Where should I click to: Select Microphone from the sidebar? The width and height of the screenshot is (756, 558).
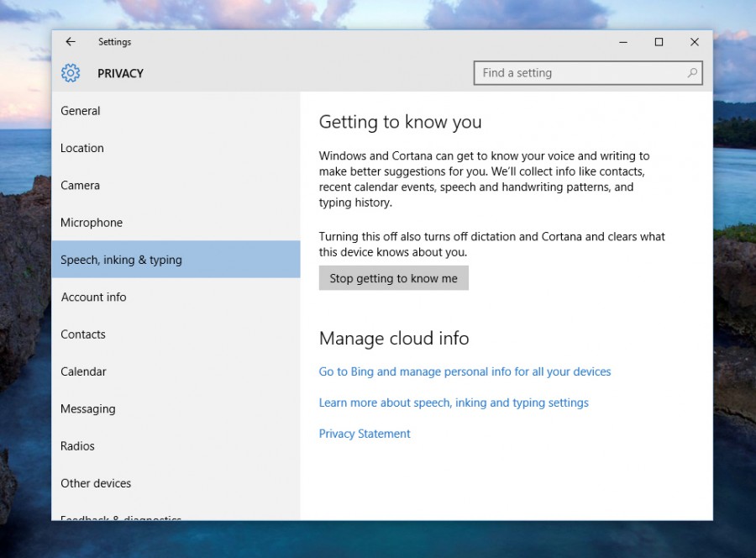pyautogui.click(x=91, y=222)
